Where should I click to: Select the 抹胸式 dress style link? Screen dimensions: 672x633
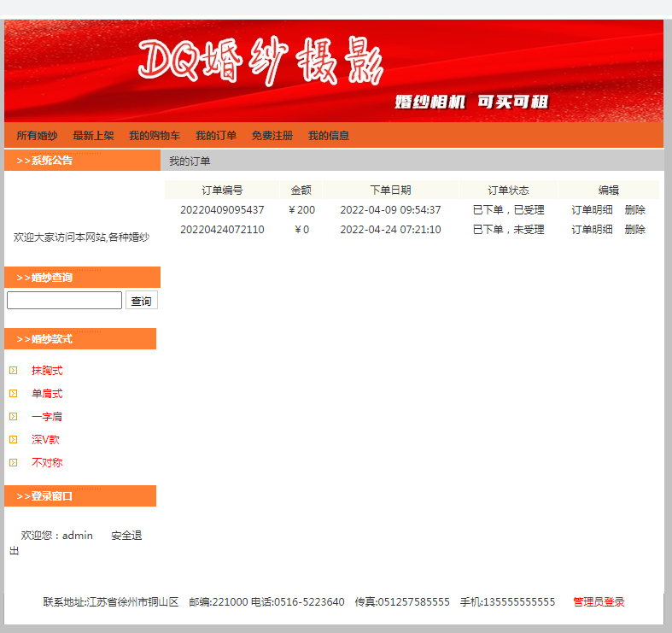point(47,371)
